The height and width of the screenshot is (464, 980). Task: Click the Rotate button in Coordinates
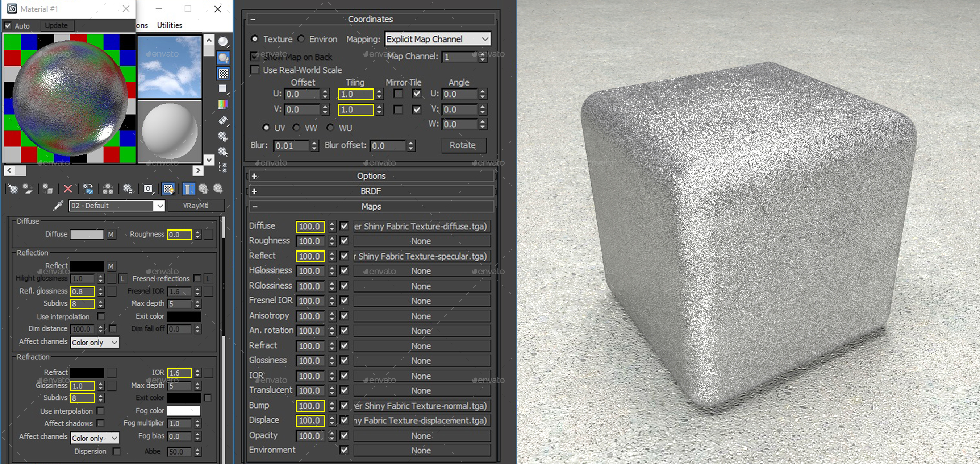(x=462, y=145)
